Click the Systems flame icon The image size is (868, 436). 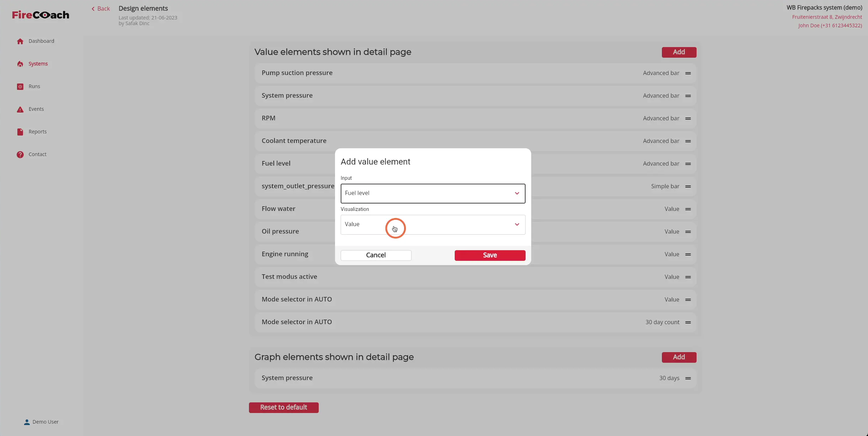click(x=20, y=64)
